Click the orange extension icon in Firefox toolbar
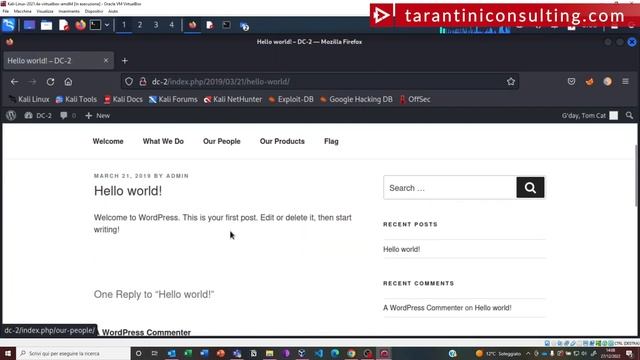Viewport: 640px width, 360px height. point(589,82)
